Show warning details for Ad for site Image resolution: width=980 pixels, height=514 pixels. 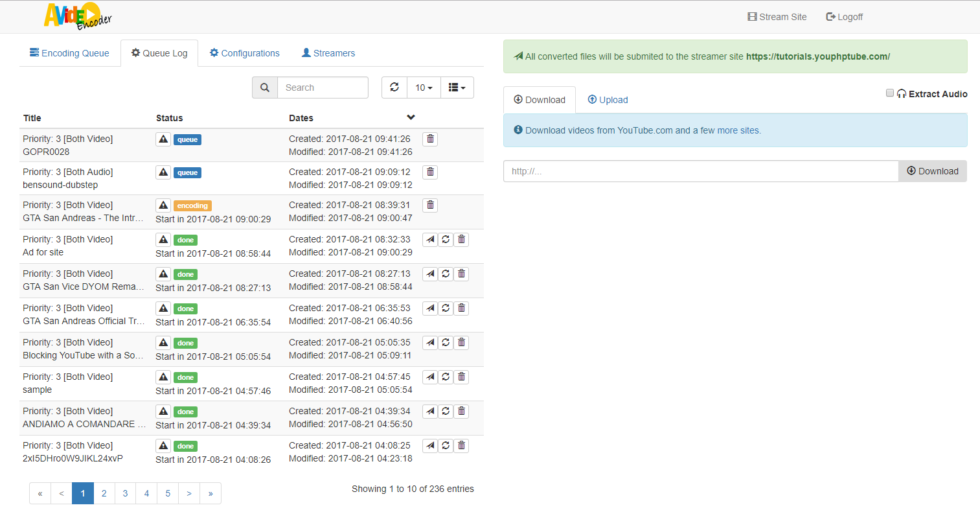click(163, 240)
